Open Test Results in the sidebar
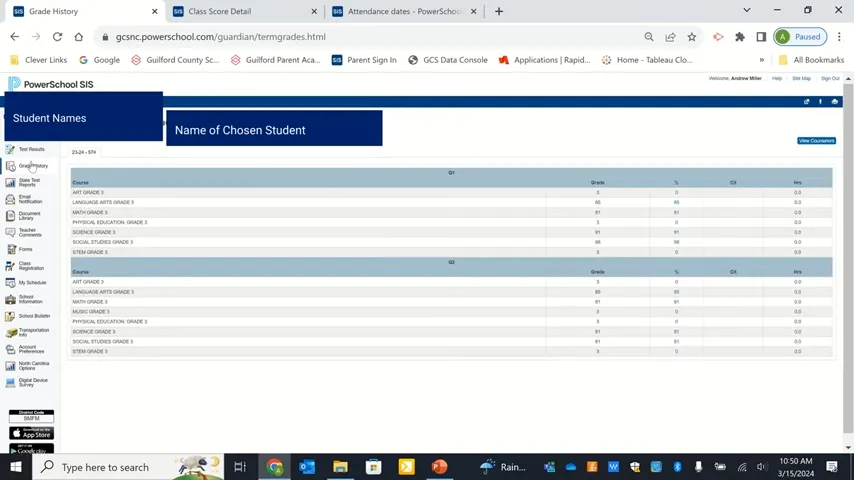The image size is (854, 480). pos(31,149)
